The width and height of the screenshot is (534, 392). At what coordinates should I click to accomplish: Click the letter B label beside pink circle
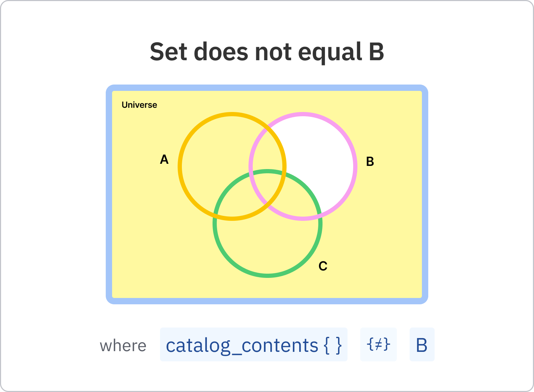(x=370, y=161)
